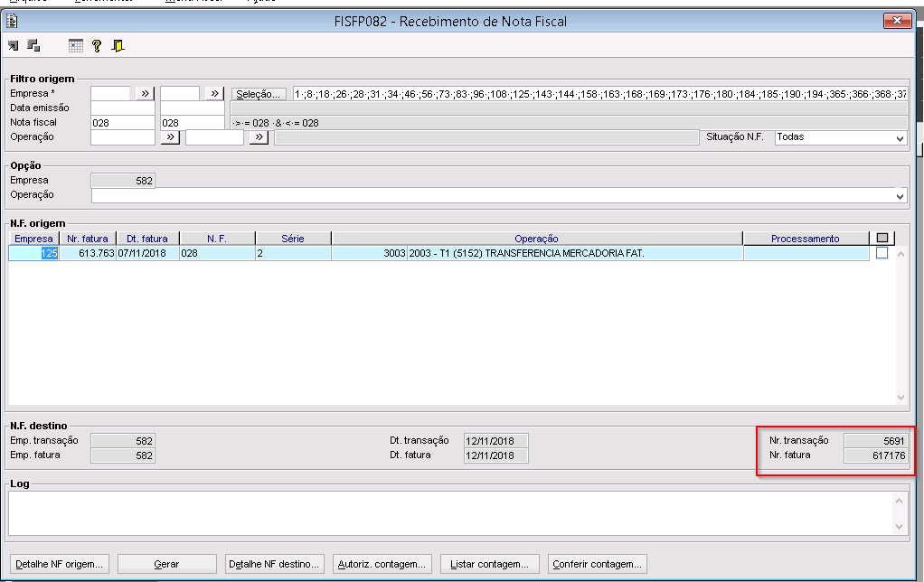
Task: Click the Nr. fatura field showing 617176
Action: click(876, 455)
